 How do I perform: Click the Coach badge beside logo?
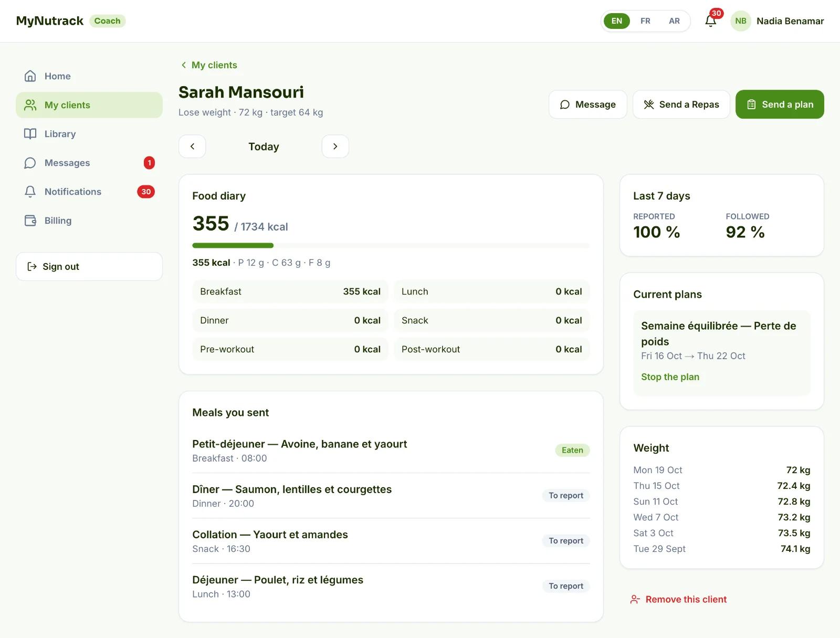click(x=108, y=21)
